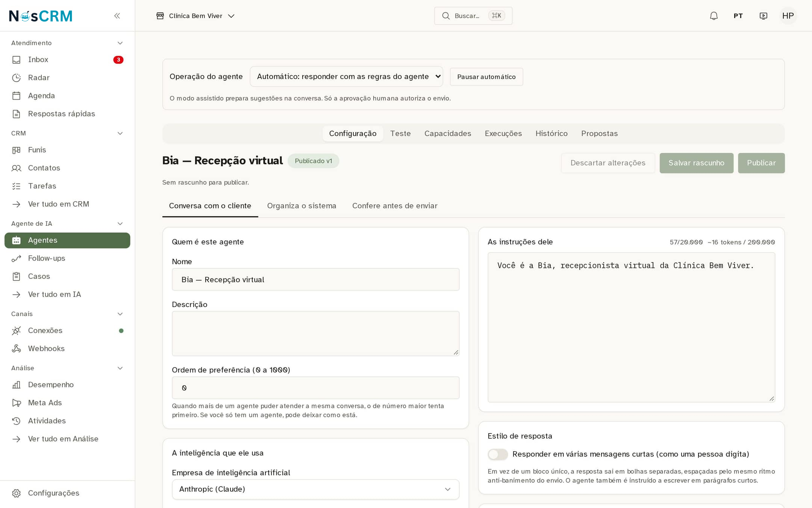
Task: Click the Buscar search field
Action: (x=473, y=16)
